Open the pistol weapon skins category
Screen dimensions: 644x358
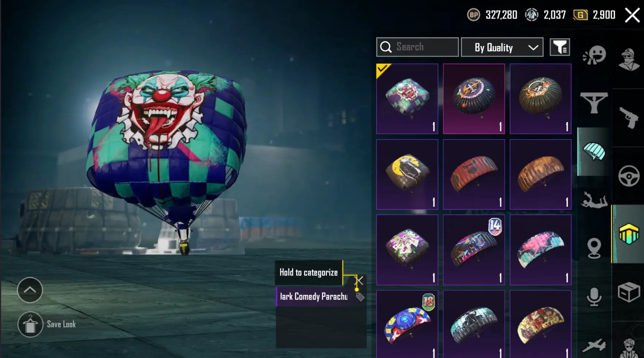pos(629,118)
